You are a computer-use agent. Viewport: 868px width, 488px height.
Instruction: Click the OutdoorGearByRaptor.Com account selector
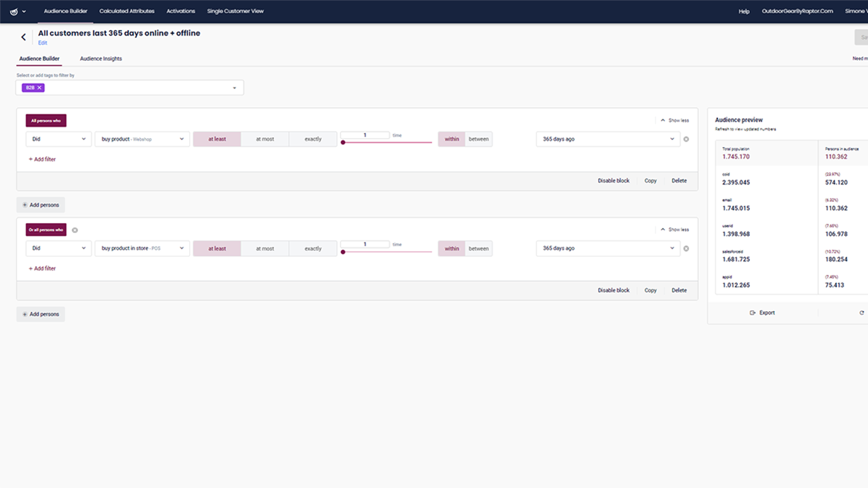click(x=797, y=12)
